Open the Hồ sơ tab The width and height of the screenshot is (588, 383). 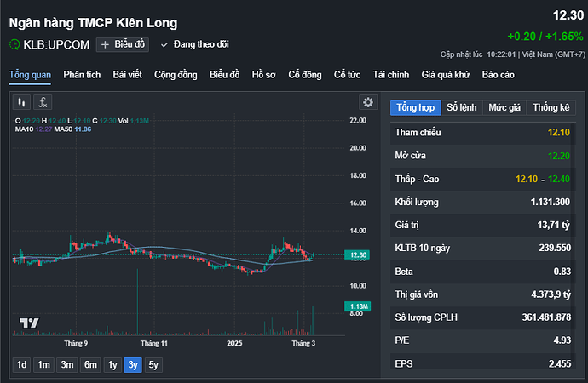pyautogui.click(x=263, y=75)
